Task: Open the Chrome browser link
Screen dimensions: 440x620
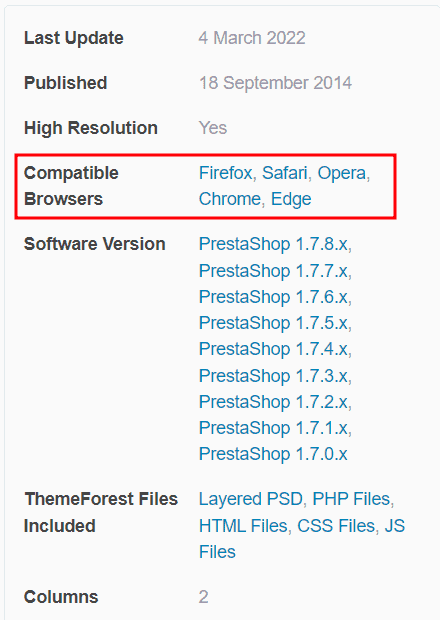Action: [230, 199]
